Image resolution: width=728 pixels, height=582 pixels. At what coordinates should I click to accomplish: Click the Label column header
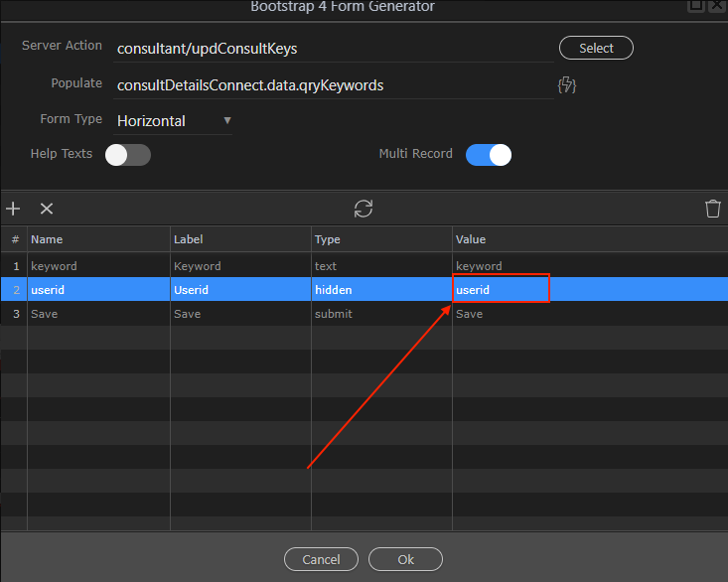(x=240, y=239)
